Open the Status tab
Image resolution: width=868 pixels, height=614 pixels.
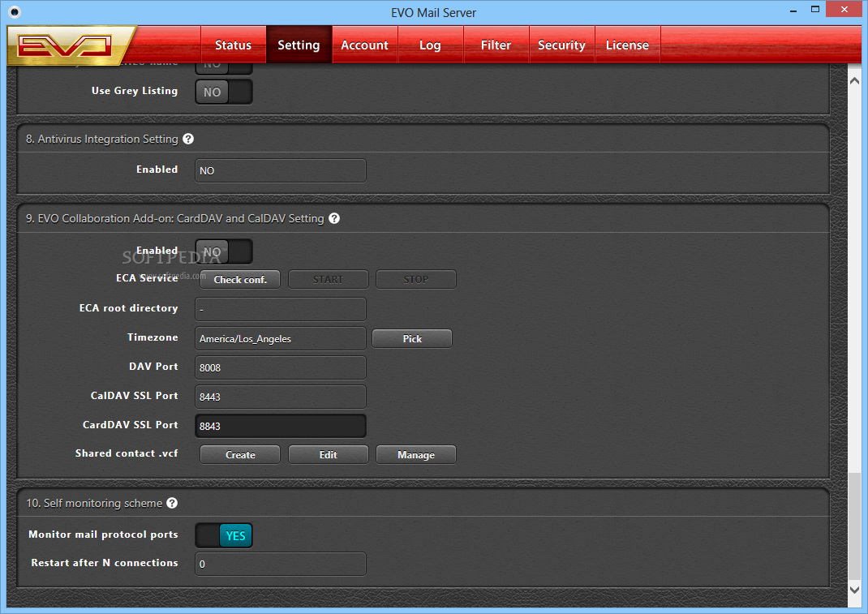[233, 45]
